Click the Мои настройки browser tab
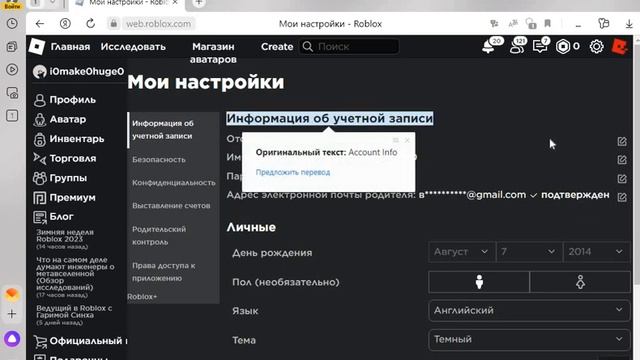Viewport: 640px width, 360px height. pos(127,4)
